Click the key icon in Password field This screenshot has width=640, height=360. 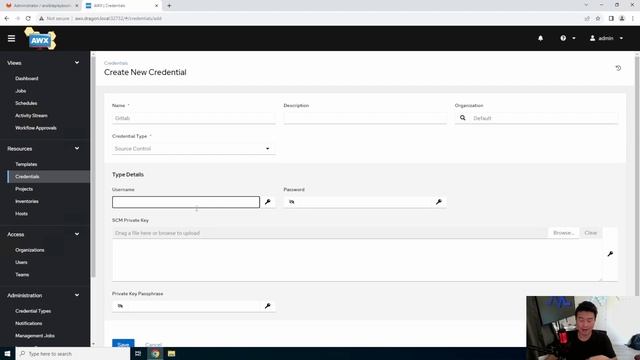point(438,202)
